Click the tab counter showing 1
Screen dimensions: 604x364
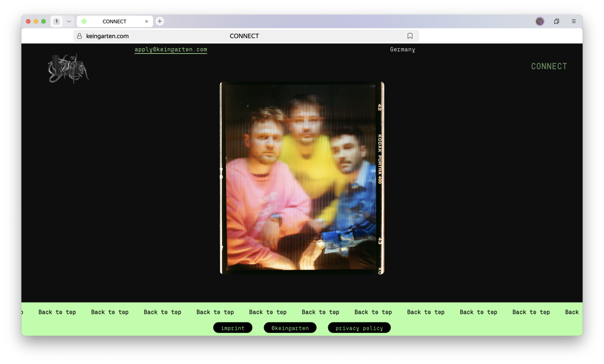57,21
